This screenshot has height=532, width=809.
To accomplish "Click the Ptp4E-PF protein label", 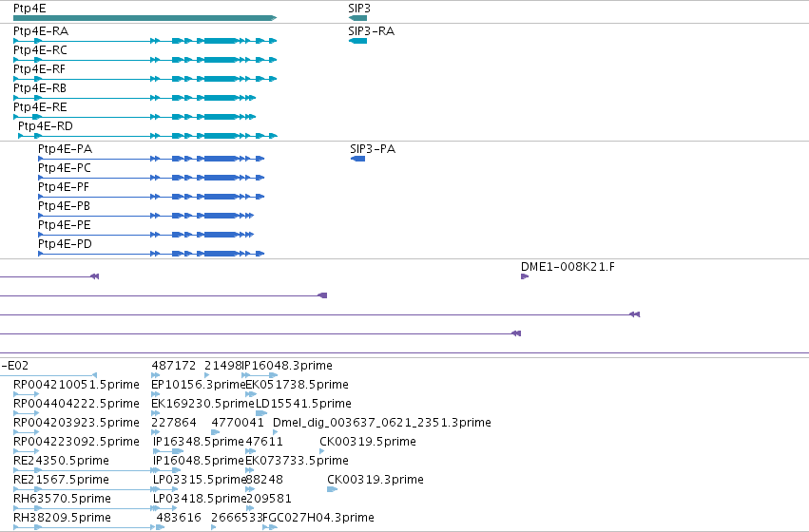I will (64, 187).
